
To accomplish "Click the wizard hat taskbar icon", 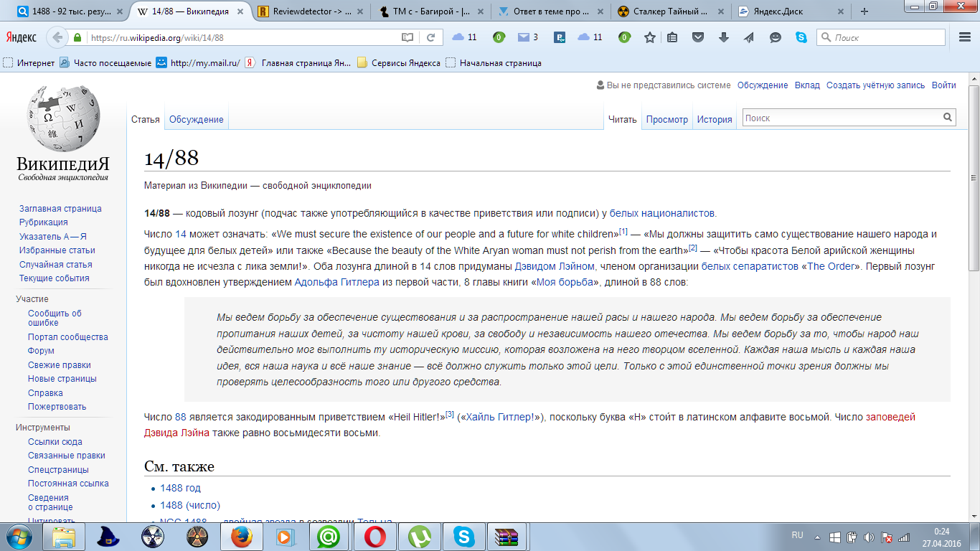I will [x=108, y=537].
